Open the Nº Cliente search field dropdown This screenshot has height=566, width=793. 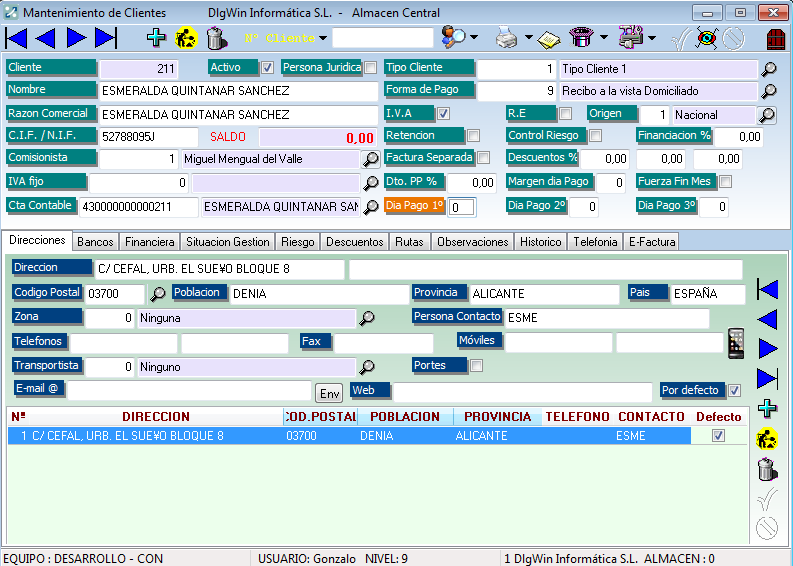pyautogui.click(x=323, y=38)
